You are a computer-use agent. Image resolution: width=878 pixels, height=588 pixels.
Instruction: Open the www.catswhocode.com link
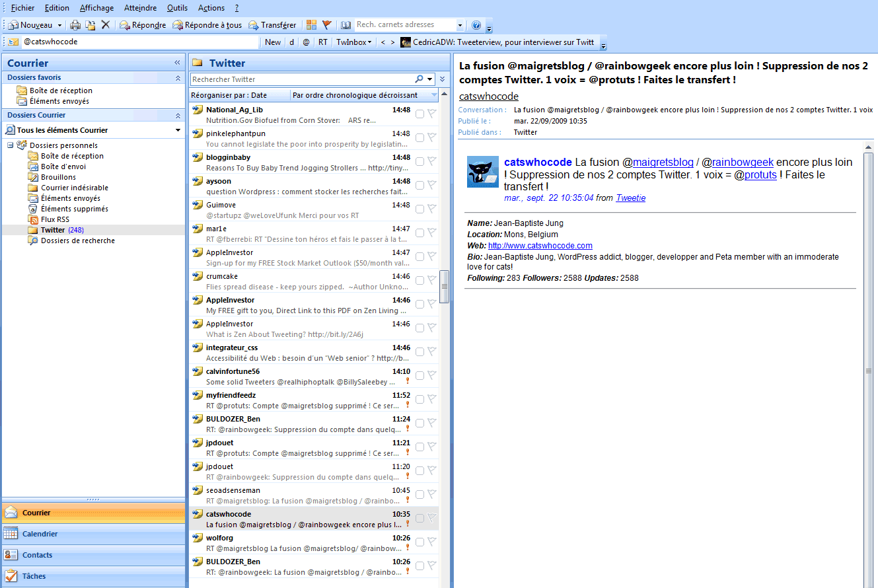[540, 246]
